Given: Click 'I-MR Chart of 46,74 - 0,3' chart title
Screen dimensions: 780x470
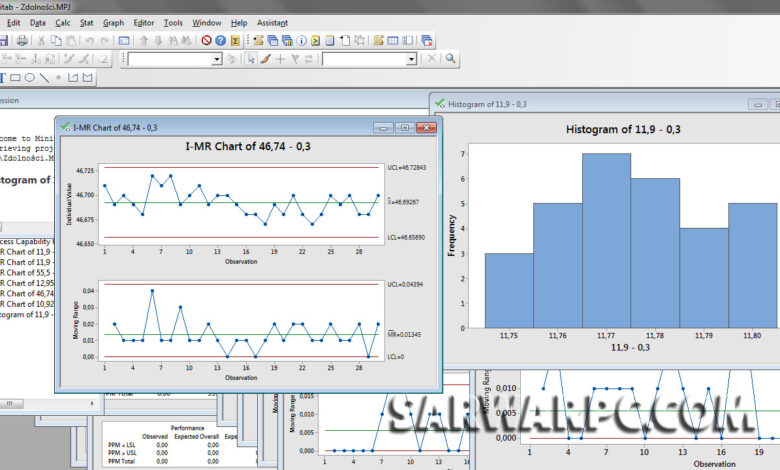Looking at the screenshot, I should [x=248, y=147].
